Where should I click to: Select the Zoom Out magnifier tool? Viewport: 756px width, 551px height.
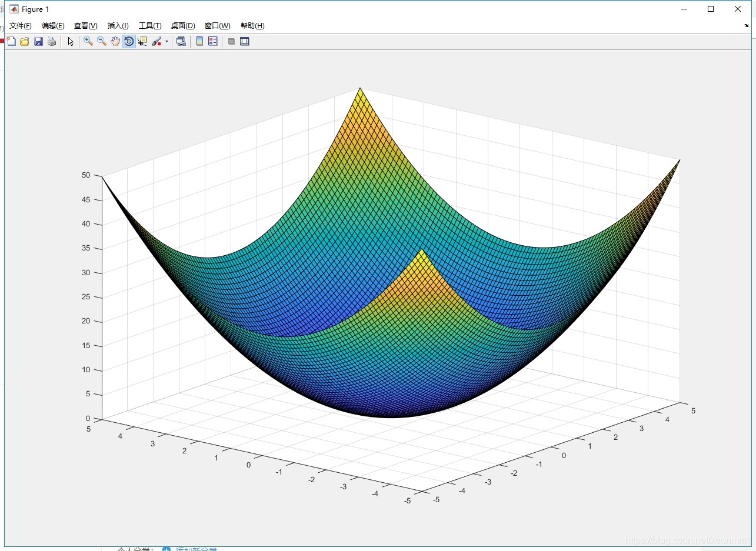coord(102,41)
